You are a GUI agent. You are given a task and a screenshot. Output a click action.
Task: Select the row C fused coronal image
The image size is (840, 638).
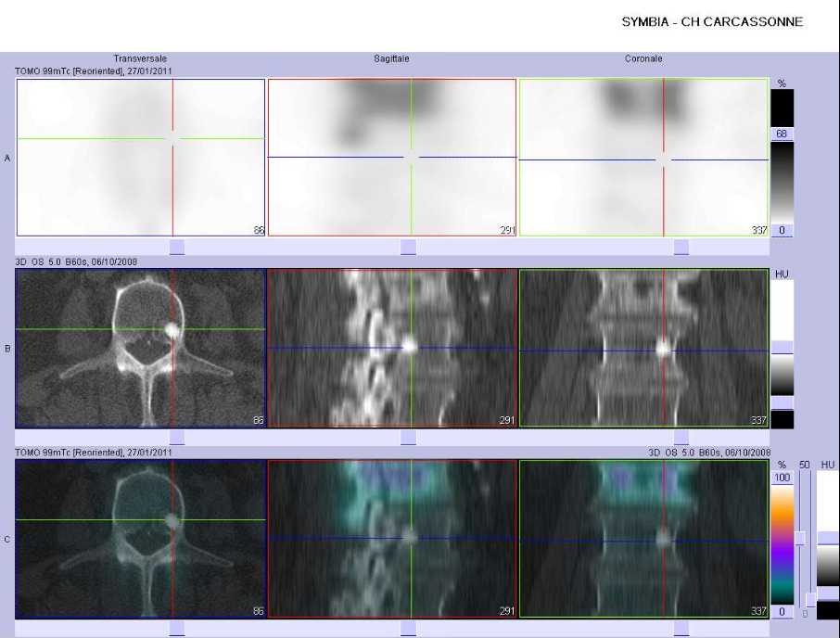click(x=644, y=539)
